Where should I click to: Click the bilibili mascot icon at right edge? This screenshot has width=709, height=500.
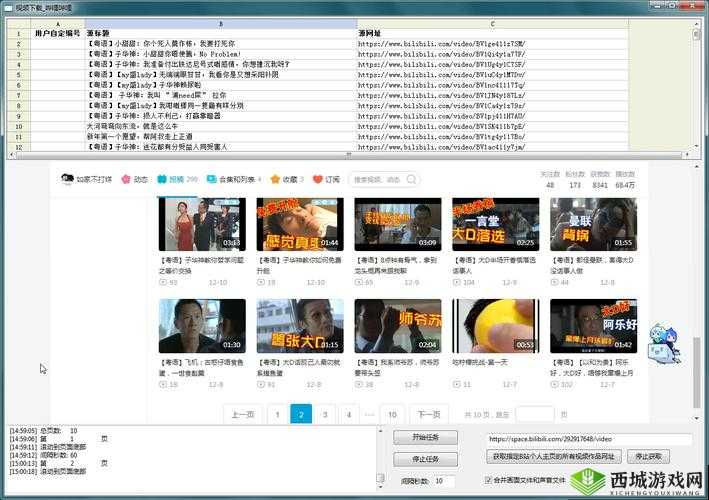tap(659, 343)
